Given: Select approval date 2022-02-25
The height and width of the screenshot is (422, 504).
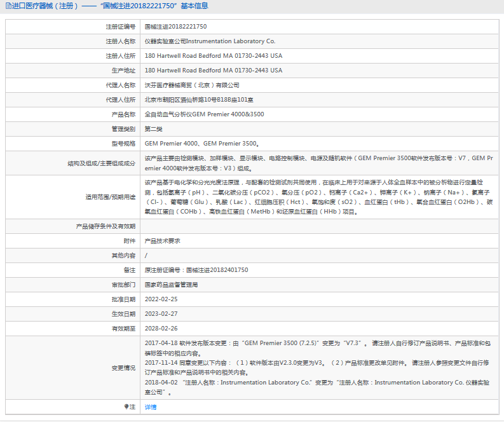Looking at the screenshot, I should click(x=161, y=299).
